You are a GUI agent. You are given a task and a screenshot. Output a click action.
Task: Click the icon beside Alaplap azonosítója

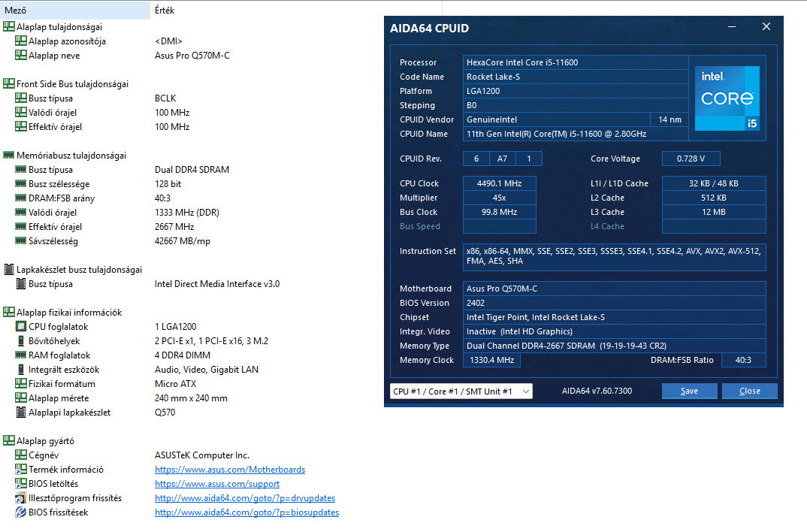(x=21, y=41)
